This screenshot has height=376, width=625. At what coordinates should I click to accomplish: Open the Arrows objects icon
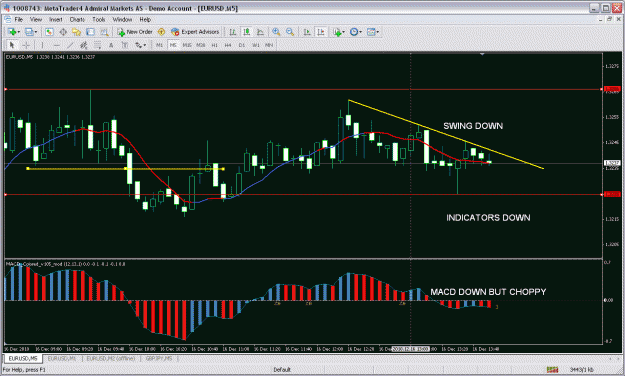[138, 45]
